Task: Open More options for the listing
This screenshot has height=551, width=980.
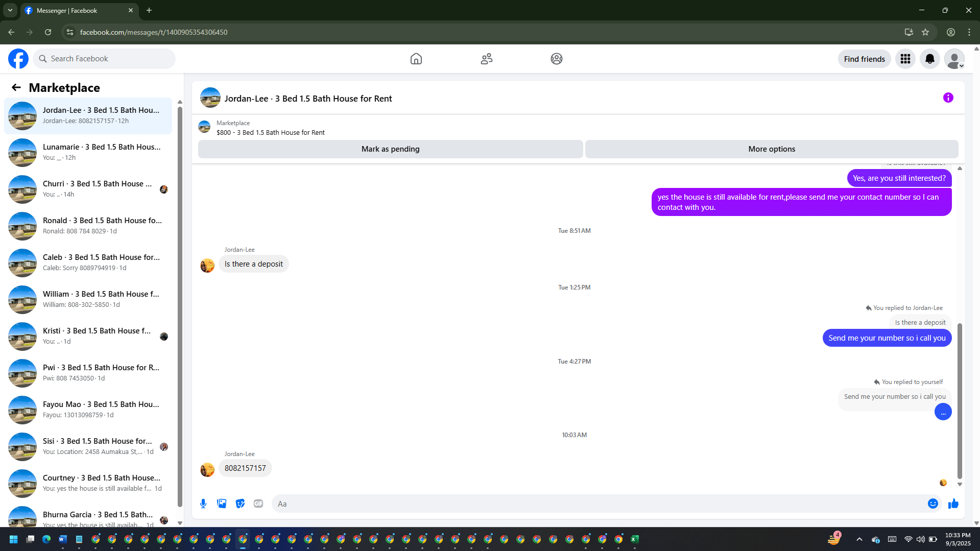Action: click(x=772, y=149)
